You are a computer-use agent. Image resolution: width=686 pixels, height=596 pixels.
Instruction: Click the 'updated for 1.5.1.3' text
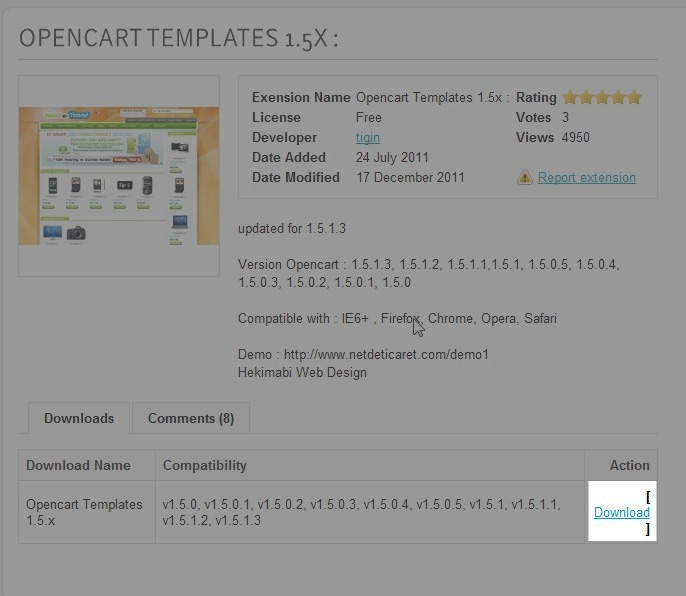(x=292, y=228)
